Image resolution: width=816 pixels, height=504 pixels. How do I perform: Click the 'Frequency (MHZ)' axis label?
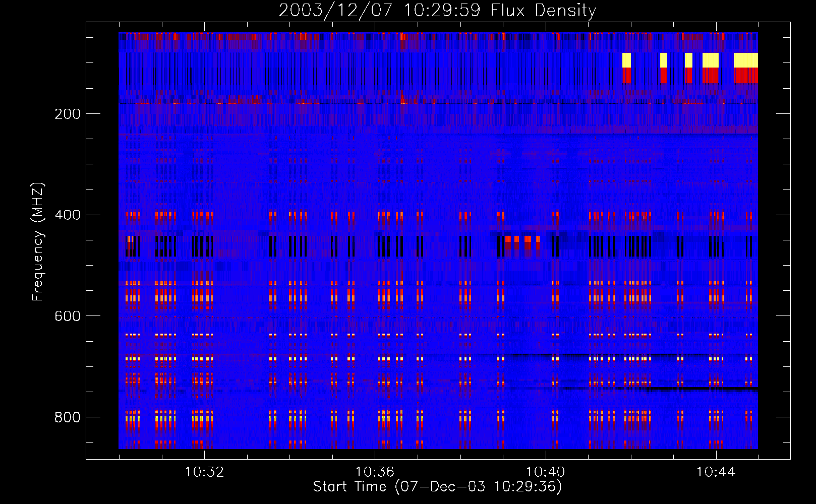click(38, 242)
